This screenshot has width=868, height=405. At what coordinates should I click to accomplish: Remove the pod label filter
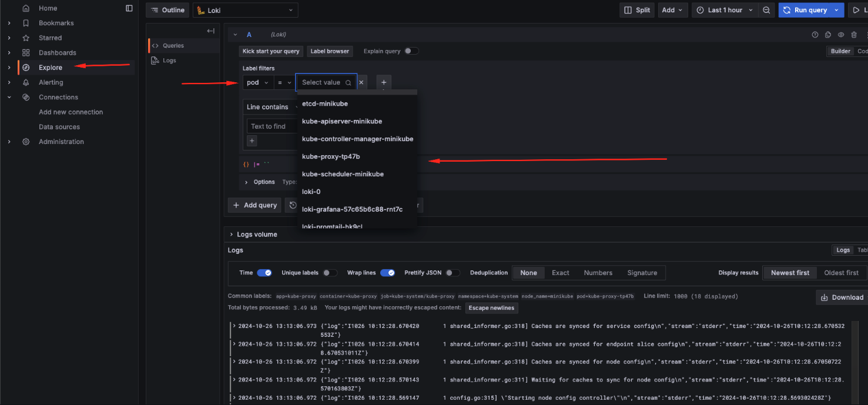pyautogui.click(x=361, y=83)
